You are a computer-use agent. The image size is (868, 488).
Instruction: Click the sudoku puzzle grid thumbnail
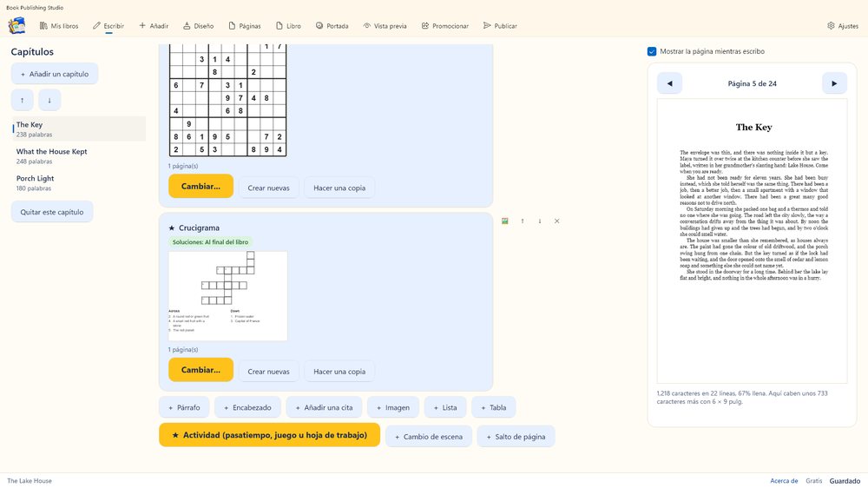point(227,100)
